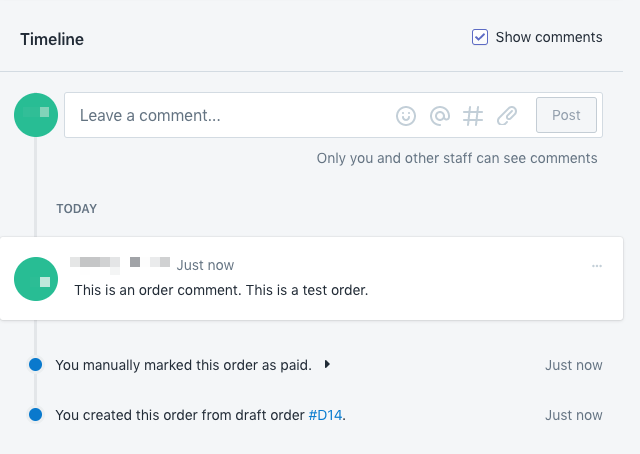Click the blurred comment author name
The width and height of the screenshot is (640, 454).
(120, 264)
